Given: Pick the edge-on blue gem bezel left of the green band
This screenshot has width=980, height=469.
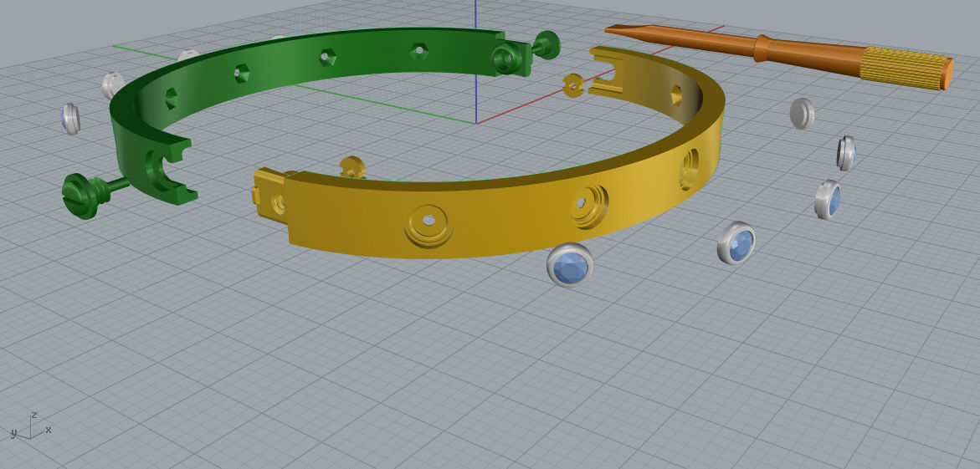Looking at the screenshot, I should (70, 119).
